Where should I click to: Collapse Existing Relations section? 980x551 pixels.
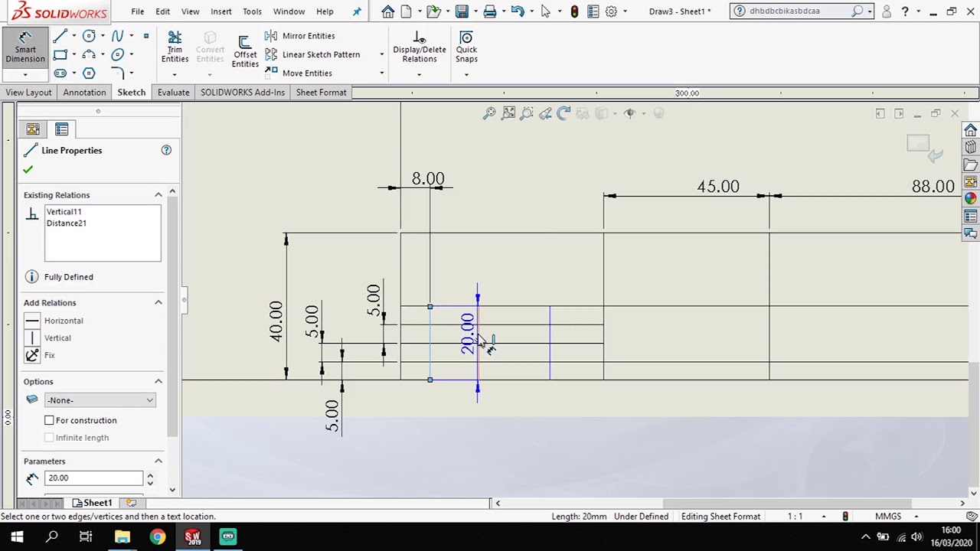click(x=158, y=194)
